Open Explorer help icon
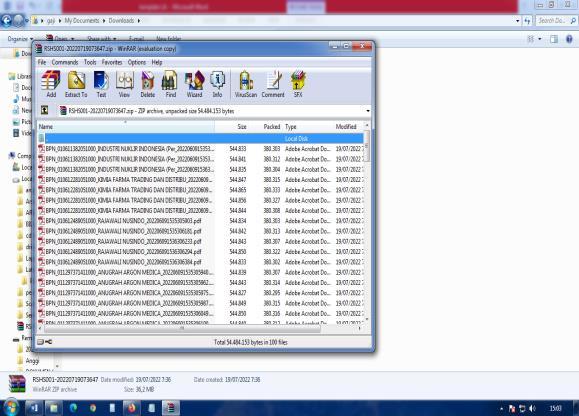Image resolution: width=579 pixels, height=416 pixels. pyautogui.click(x=569, y=39)
